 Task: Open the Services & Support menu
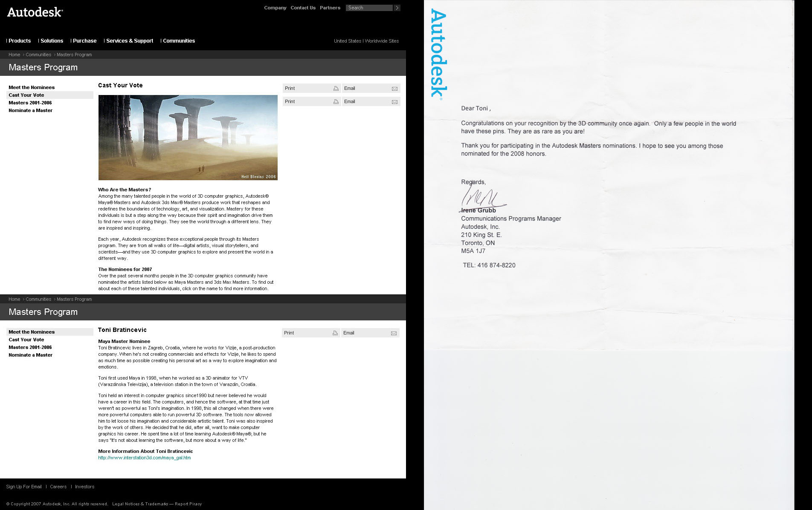click(129, 41)
